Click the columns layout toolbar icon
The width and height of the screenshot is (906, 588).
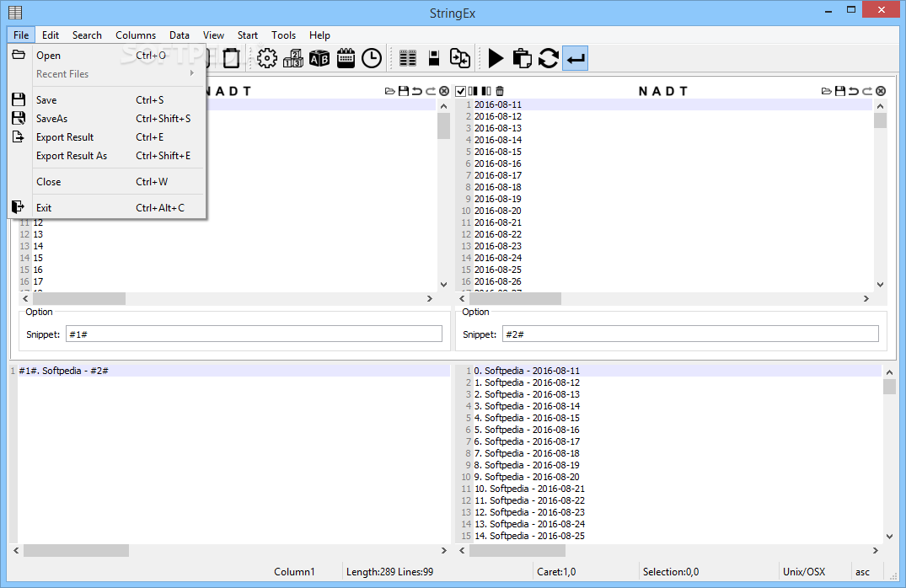408,58
